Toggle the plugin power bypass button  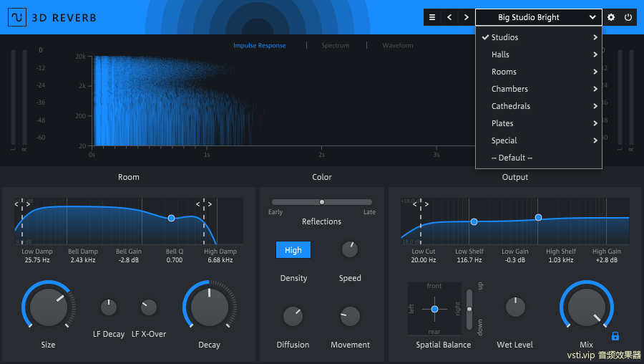pyautogui.click(x=628, y=17)
